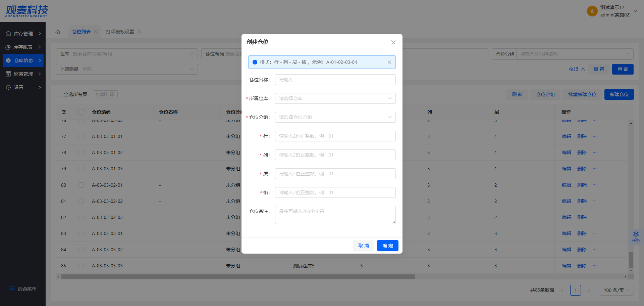Click 删除 for row A-03-03-03-02
Screen dimensions: 644x306
(x=582, y=250)
